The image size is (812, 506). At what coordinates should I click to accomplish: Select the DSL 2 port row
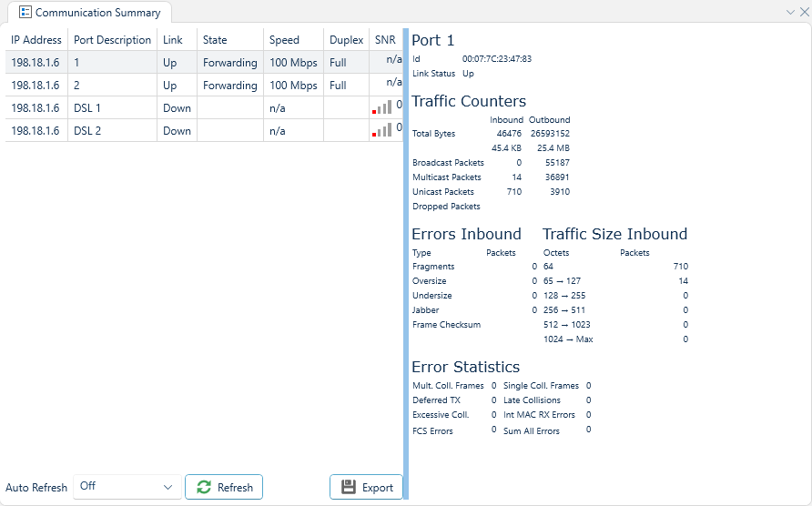pos(204,130)
